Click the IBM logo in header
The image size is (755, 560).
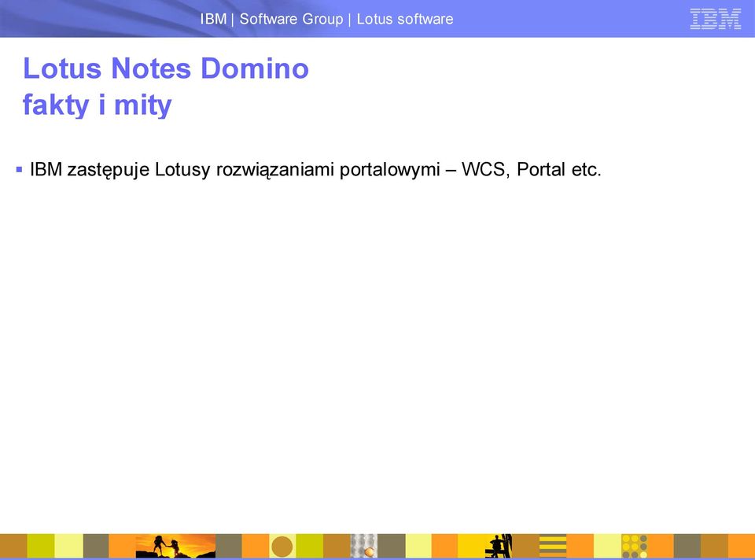coord(716,19)
